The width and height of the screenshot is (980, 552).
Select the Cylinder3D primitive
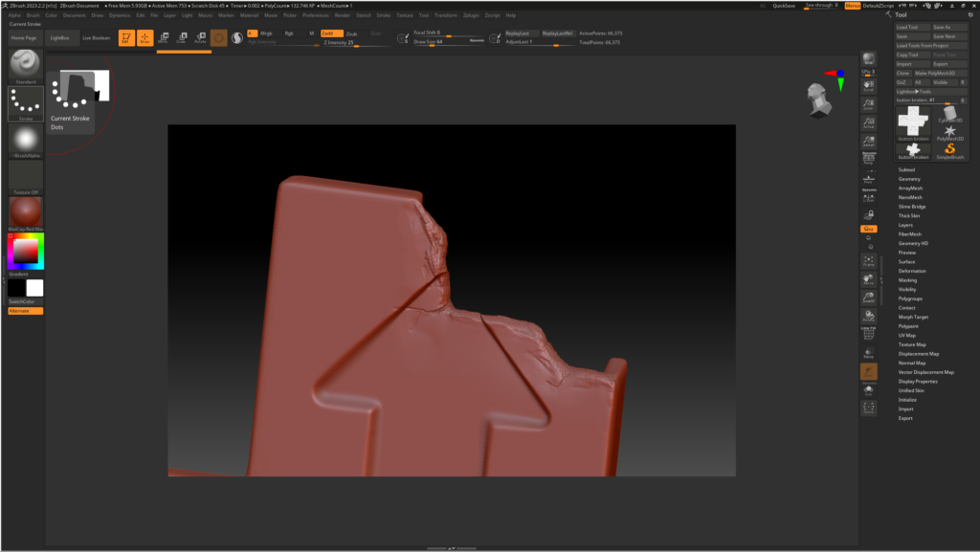(949, 114)
